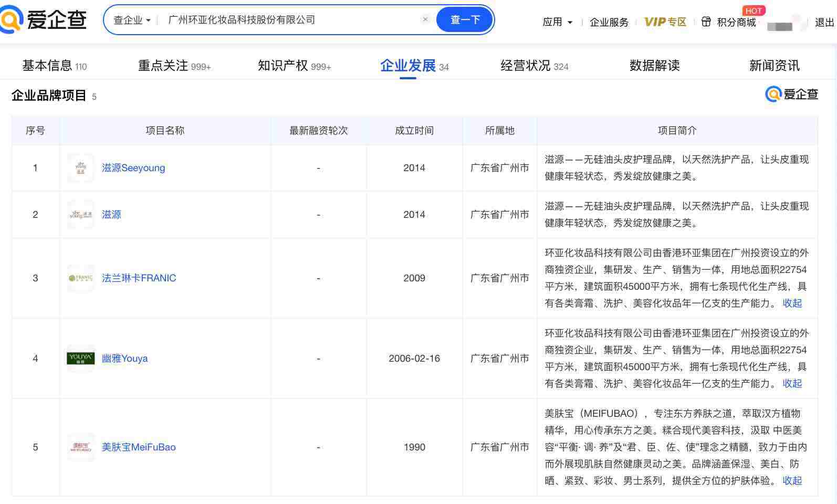837x504 pixels.
Task: Open the 滋源Seeyoung project link
Action: pos(133,168)
